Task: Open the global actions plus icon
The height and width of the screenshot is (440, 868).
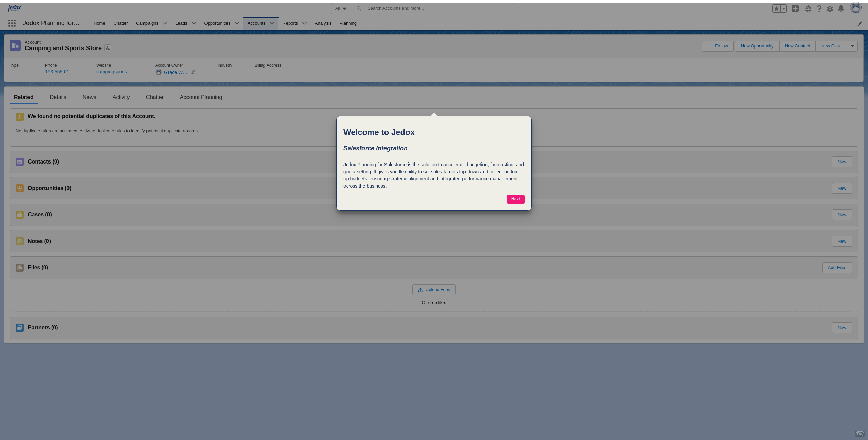Action: 795,8
